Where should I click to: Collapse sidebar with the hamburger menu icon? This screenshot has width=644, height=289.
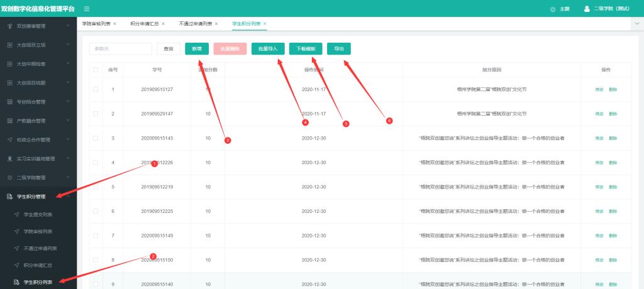click(x=86, y=9)
